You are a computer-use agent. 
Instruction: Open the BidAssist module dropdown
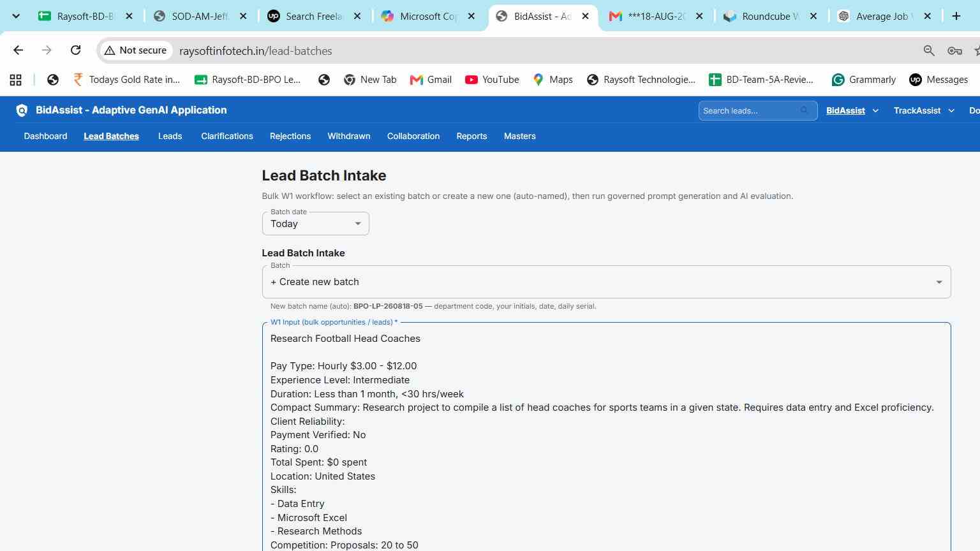point(852,110)
